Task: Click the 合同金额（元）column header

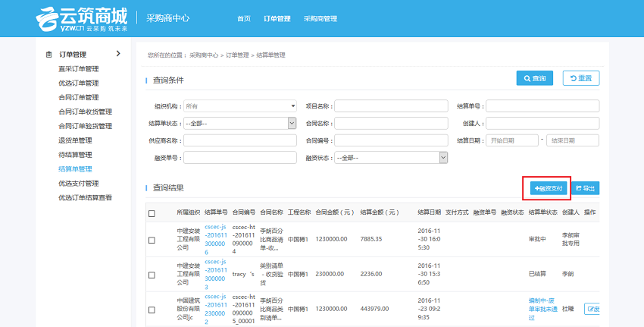Action: (x=335, y=212)
